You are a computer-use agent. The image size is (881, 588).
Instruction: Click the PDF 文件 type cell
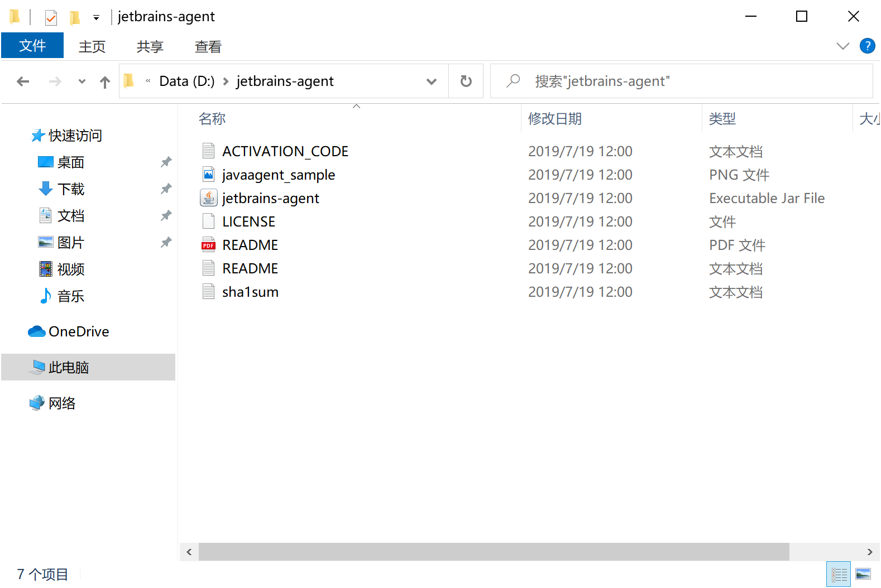click(x=737, y=245)
